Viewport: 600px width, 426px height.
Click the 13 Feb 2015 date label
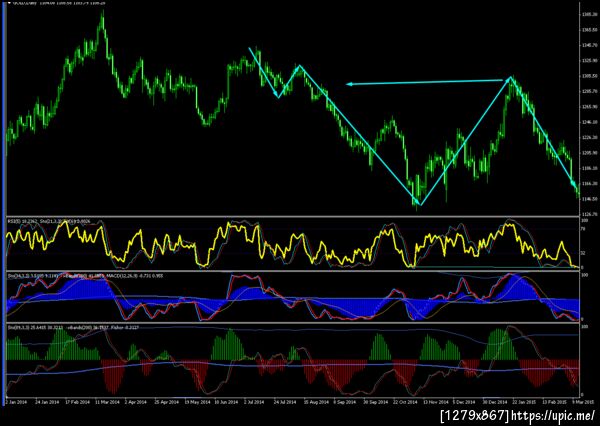point(554,402)
